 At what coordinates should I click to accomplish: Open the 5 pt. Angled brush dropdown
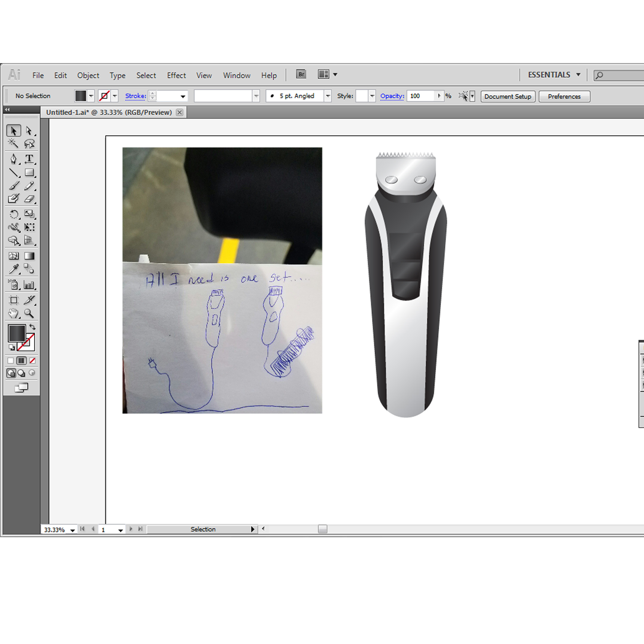[x=328, y=96]
